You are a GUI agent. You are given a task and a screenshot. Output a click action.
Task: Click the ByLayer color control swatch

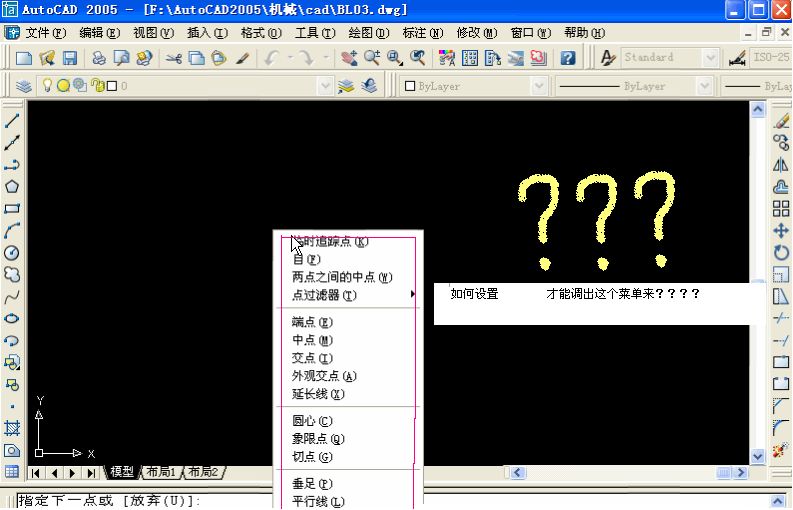(410, 86)
